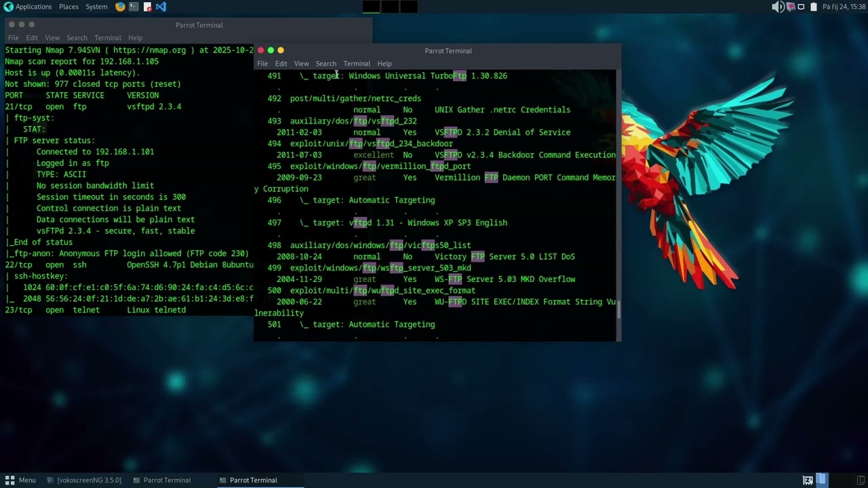Screen dimensions: 868x488
Task: Open Help menu in front Parrot Terminal
Action: pos(384,64)
